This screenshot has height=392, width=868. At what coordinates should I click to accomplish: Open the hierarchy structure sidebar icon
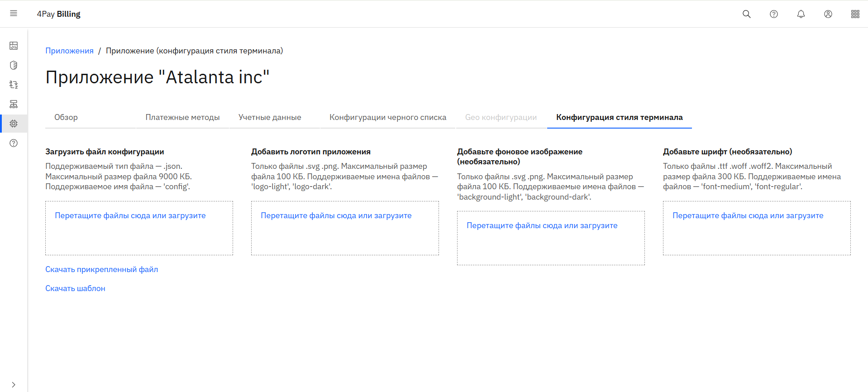point(14,104)
